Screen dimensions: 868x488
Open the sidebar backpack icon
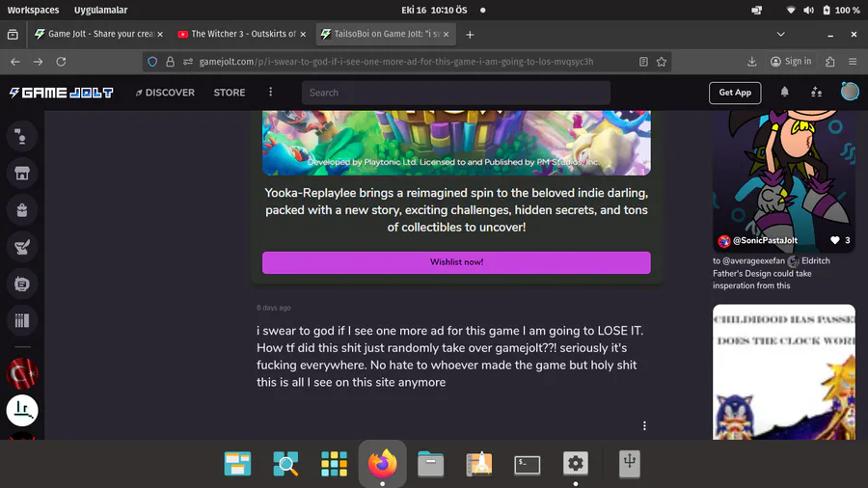[x=21, y=210]
